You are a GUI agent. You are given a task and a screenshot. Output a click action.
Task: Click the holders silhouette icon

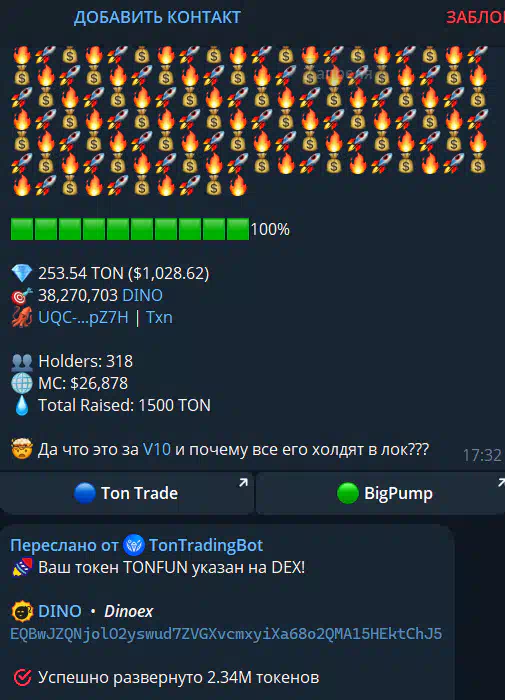click(x=22, y=362)
